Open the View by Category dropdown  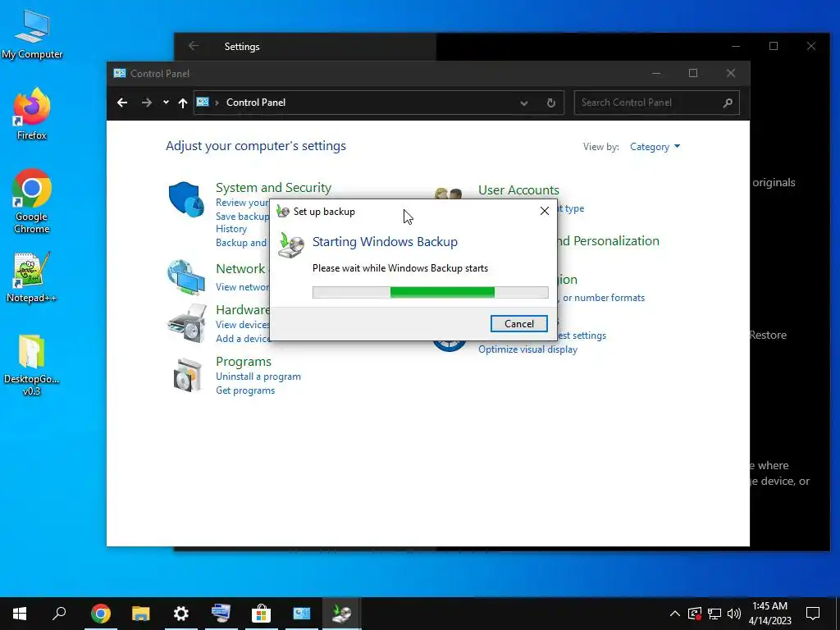(655, 147)
